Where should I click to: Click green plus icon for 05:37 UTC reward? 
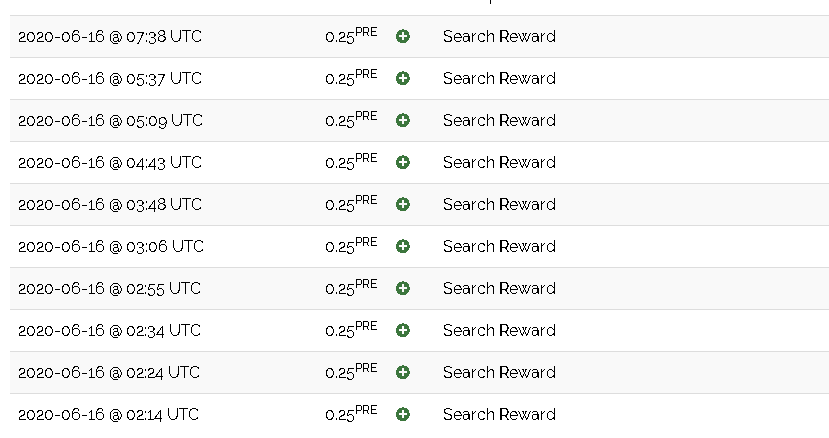[x=403, y=78]
